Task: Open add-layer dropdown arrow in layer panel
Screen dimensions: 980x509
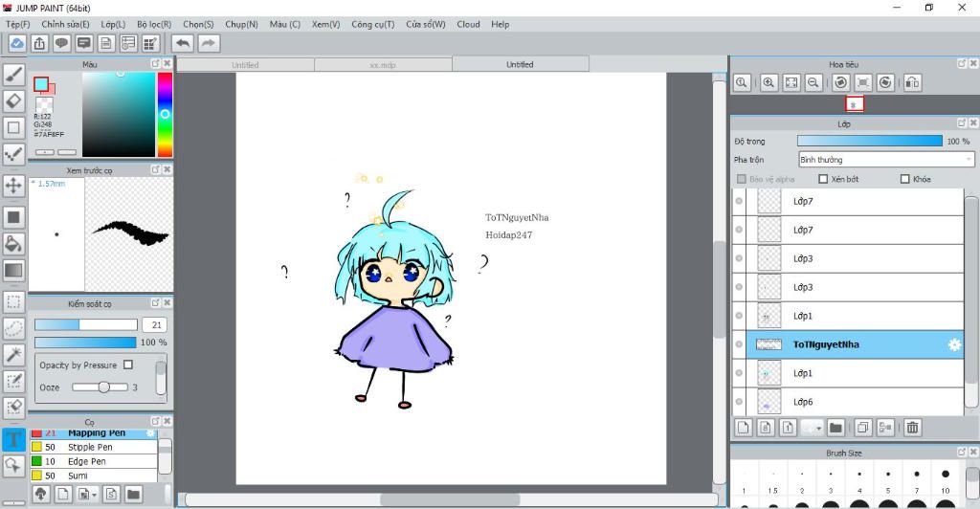Action: point(818,428)
